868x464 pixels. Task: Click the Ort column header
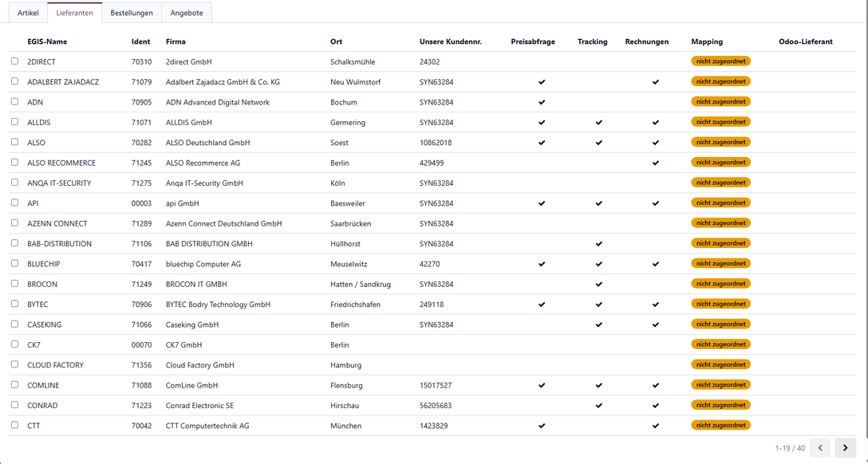coord(336,41)
